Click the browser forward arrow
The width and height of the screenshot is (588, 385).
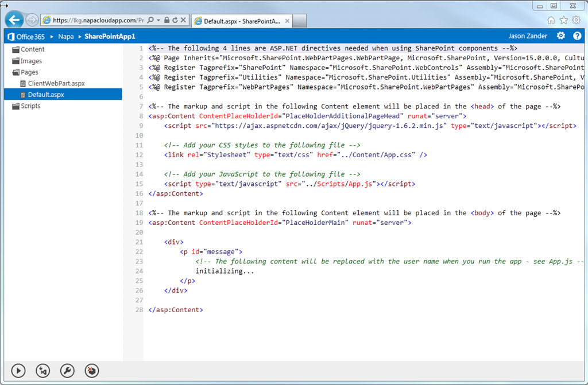tap(32, 20)
